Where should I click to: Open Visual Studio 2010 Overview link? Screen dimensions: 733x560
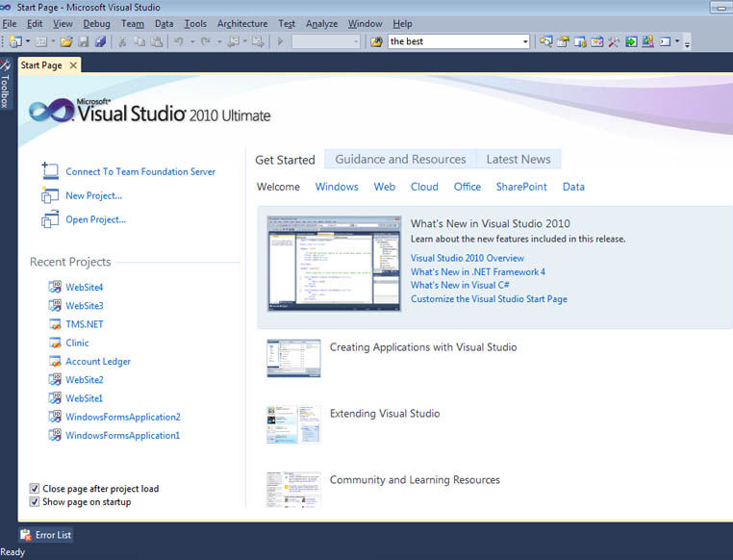pos(468,258)
